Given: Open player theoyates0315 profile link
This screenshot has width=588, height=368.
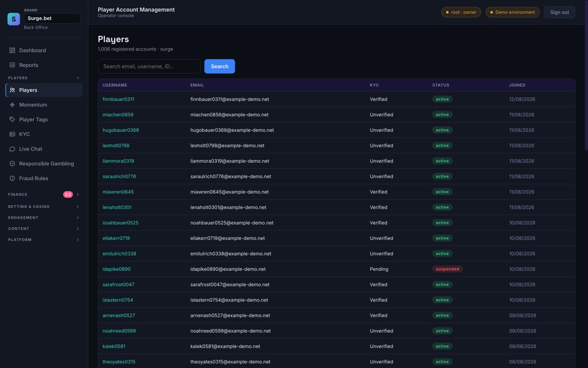Looking at the screenshot, I should pyautogui.click(x=119, y=362).
